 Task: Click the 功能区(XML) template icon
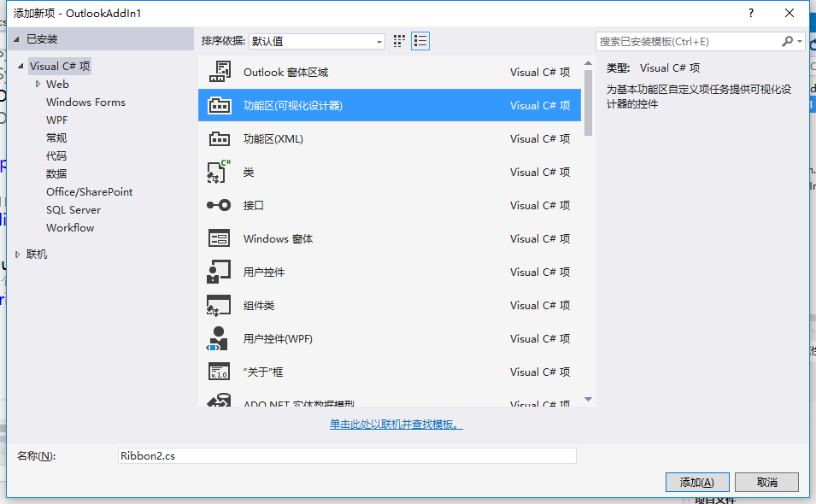pos(220,139)
